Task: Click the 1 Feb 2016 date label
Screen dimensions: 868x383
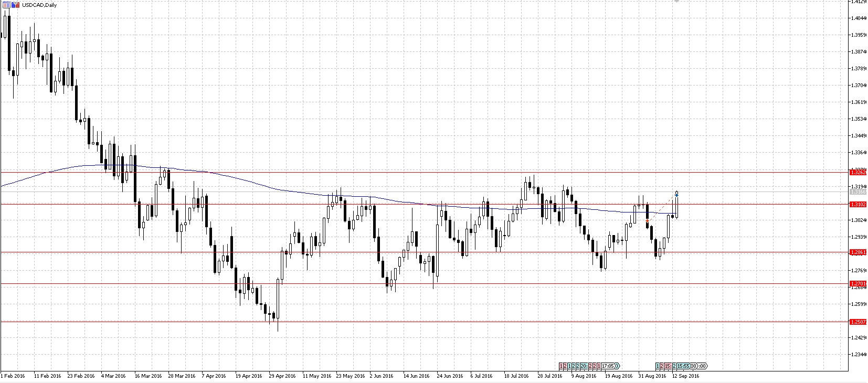Action: pyautogui.click(x=13, y=376)
